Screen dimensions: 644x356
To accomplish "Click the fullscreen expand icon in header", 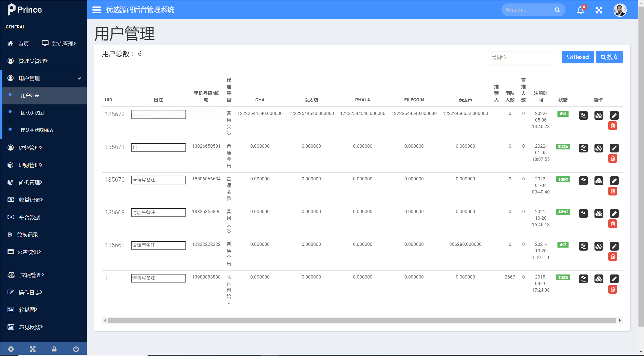I will click(x=599, y=10).
